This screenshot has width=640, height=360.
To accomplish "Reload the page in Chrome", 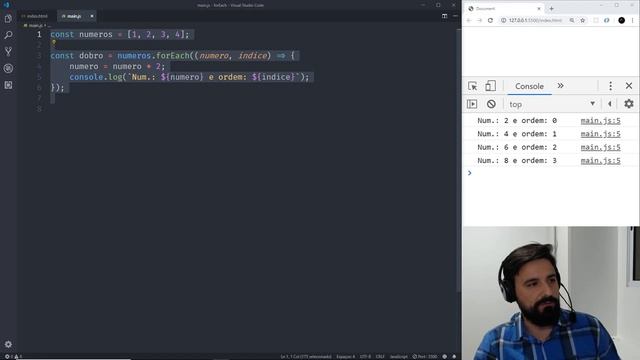I will (490, 20).
